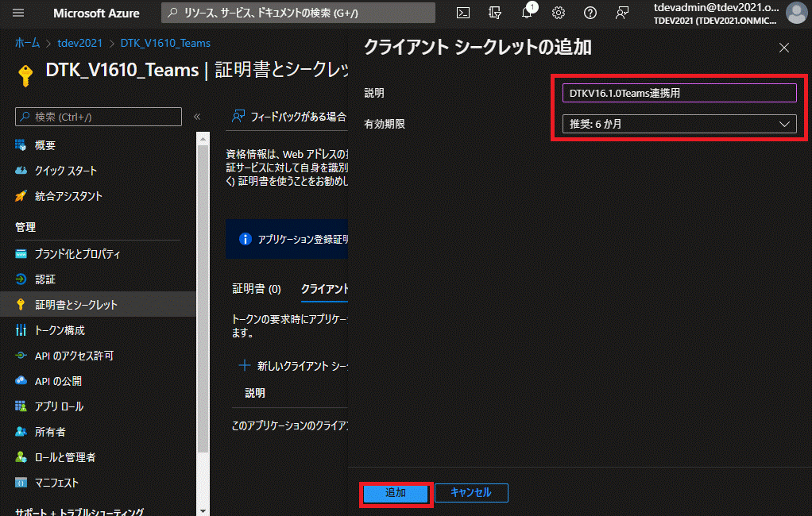The height and width of the screenshot is (516, 812).
Task: Click the アプリ ロール grid icon
Action: (21, 406)
